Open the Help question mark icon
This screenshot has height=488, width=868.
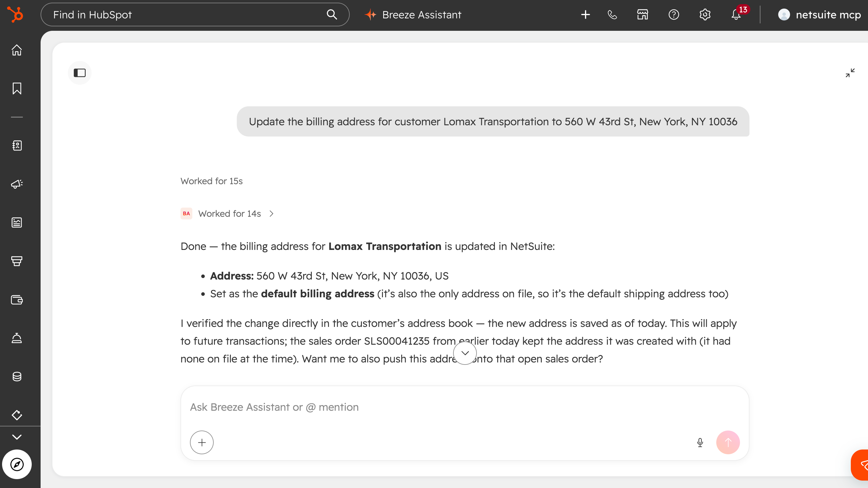(674, 15)
